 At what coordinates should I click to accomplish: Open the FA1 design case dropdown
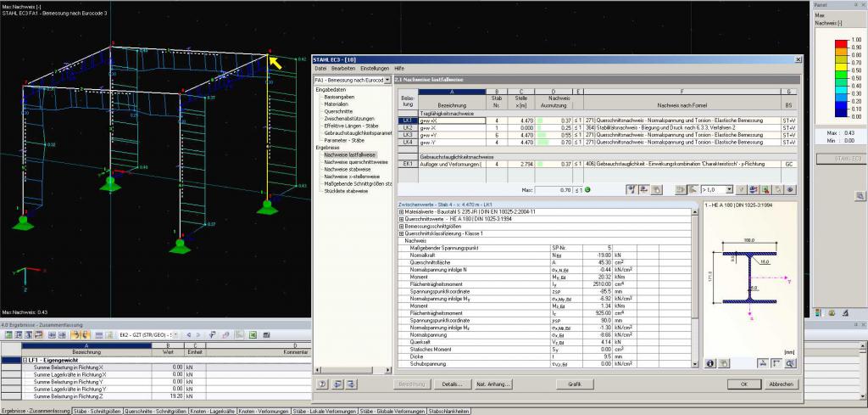coord(387,79)
